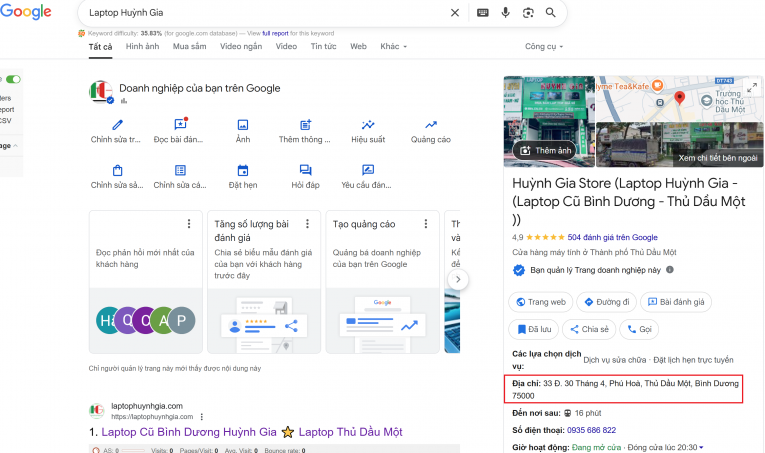765x453 pixels.
Task: Click the magnifier search icon
Action: 550,13
